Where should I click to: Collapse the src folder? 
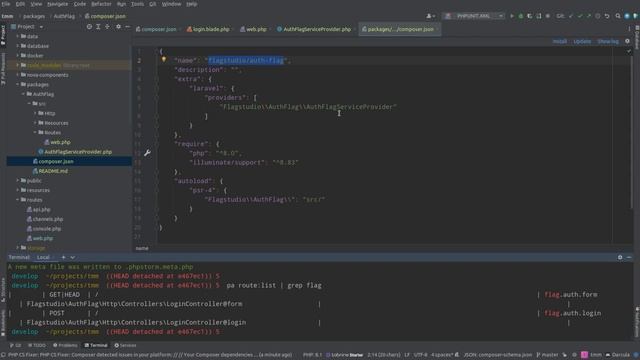click(29, 104)
